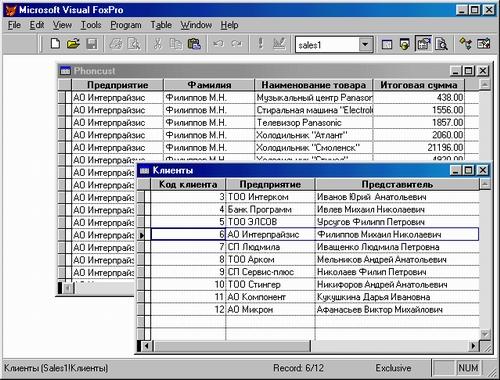Select Кукушкина Дарья Ивановна cell

coord(397,297)
